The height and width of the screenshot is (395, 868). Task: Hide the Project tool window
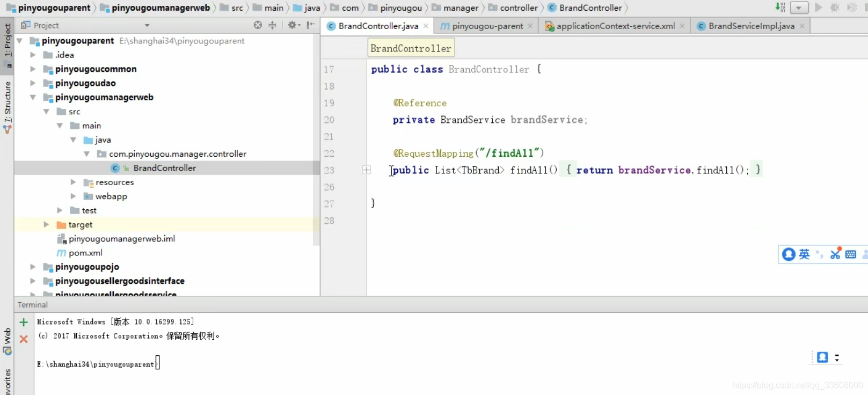point(311,25)
